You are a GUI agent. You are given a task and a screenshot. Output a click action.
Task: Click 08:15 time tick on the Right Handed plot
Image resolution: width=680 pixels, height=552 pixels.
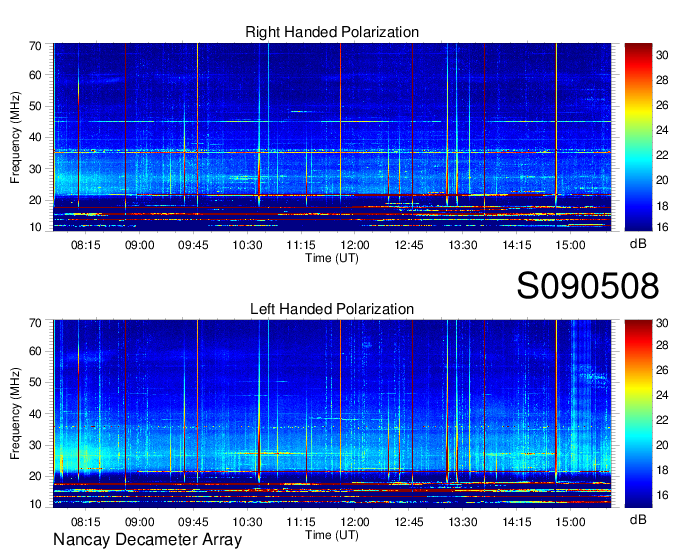click(x=85, y=245)
